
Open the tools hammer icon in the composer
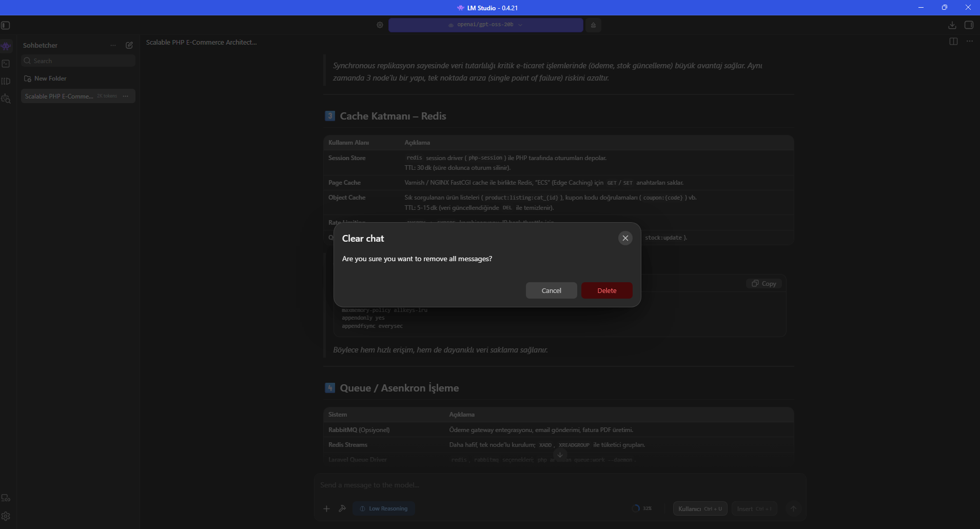(342, 508)
